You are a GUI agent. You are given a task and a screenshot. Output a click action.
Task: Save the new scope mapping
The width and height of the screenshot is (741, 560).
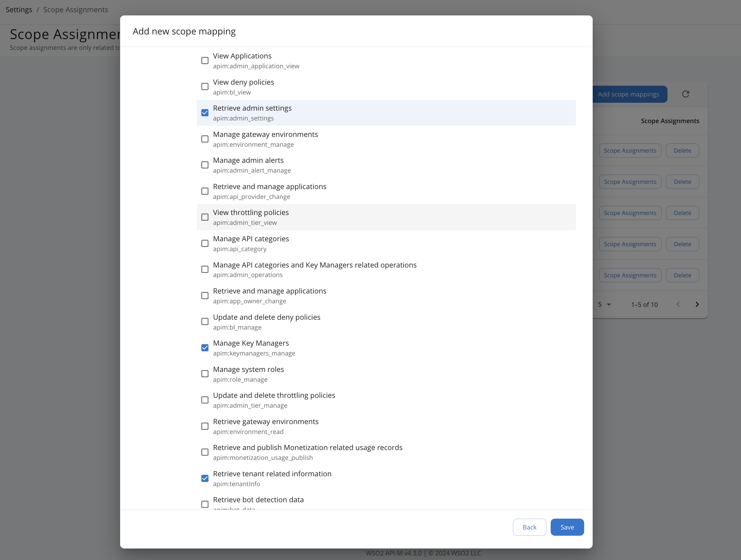(x=567, y=527)
